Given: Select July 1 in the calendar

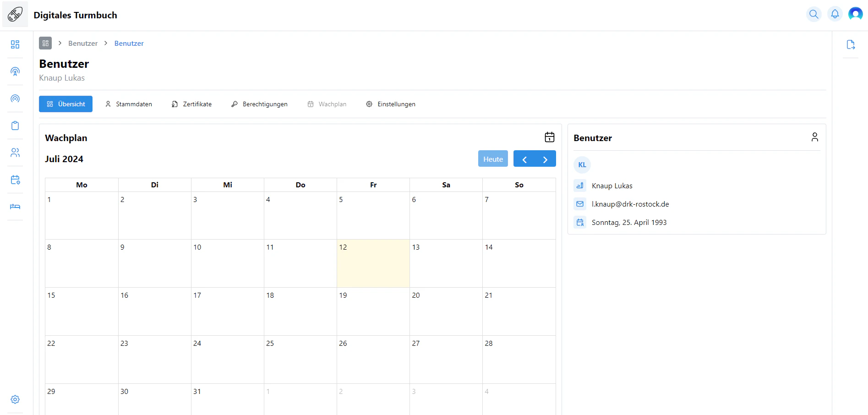Looking at the screenshot, I should click(x=82, y=215).
